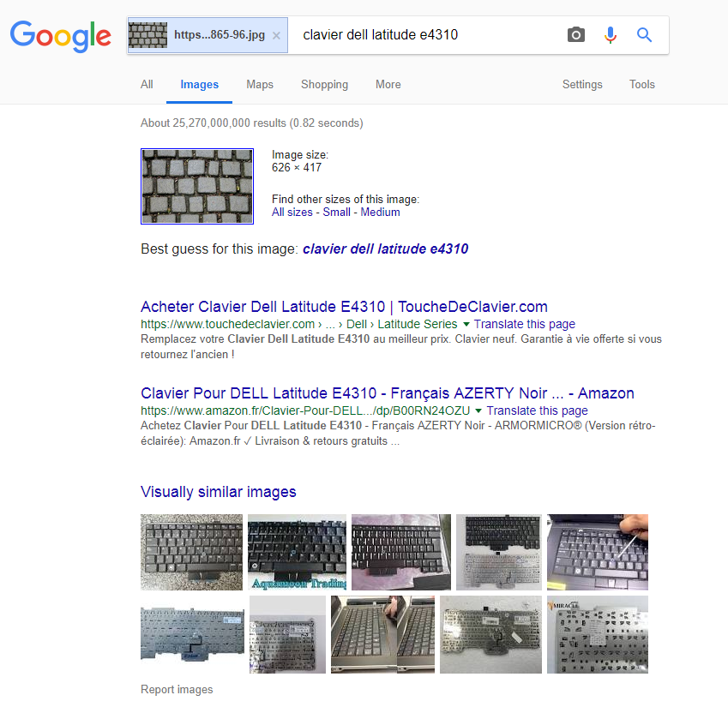Image resolution: width=728 pixels, height=707 pixels.
Task: Open the image with a hand prying a key
Action: point(598,552)
